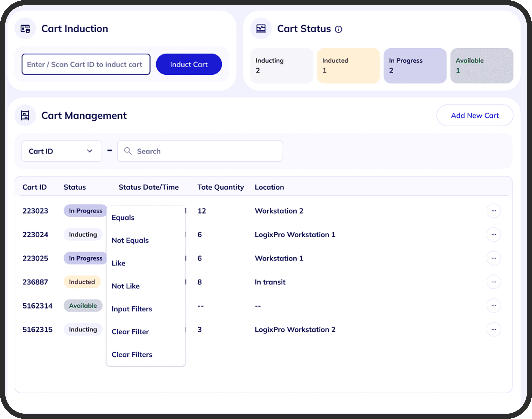Click the magnifier icon in Search box
This screenshot has height=419, width=532.
pos(128,151)
